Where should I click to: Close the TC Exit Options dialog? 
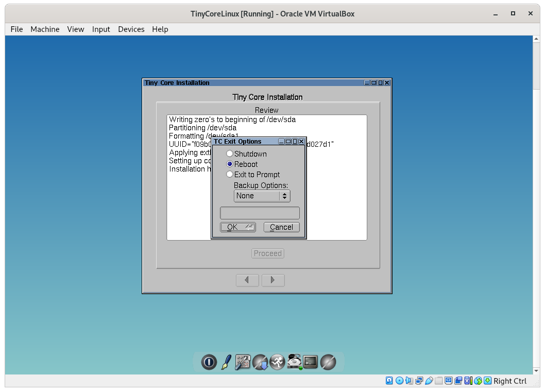pos(301,142)
